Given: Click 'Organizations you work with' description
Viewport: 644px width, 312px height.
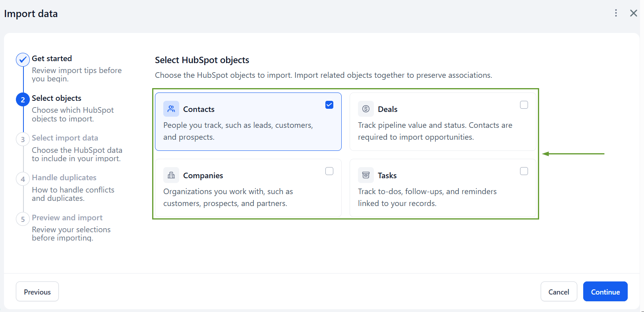Looking at the screenshot, I should click(228, 197).
